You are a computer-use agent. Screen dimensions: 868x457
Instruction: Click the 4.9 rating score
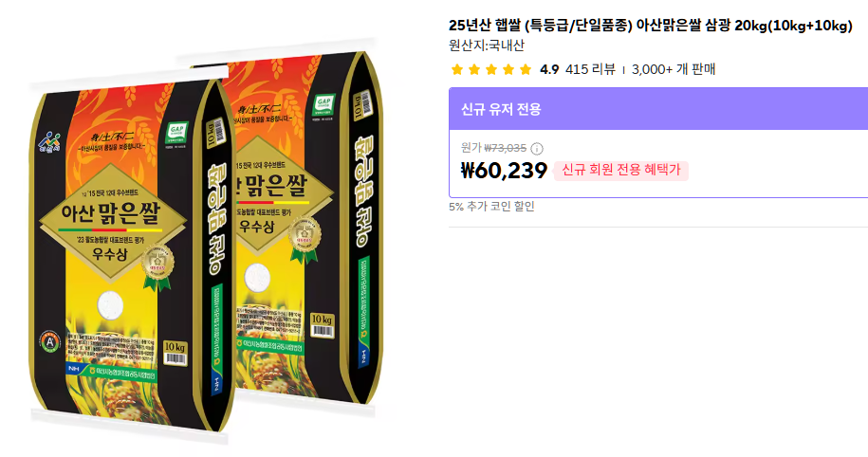[x=549, y=69]
